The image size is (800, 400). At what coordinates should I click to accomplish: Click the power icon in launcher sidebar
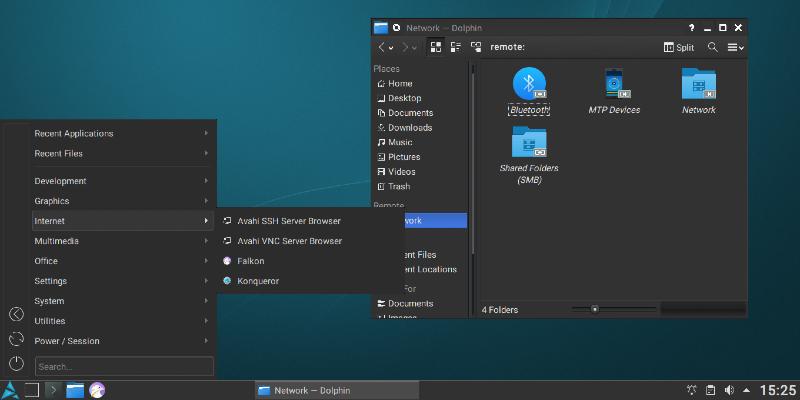pyautogui.click(x=16, y=364)
